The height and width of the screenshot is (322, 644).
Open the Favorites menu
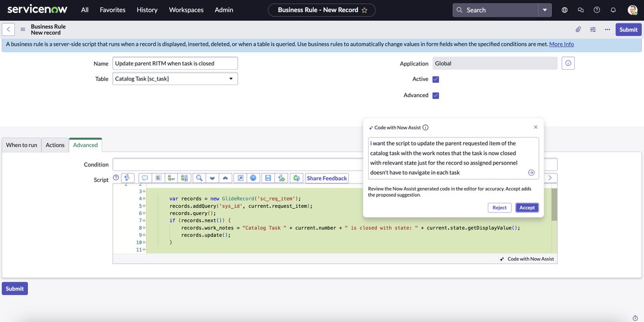tap(113, 10)
